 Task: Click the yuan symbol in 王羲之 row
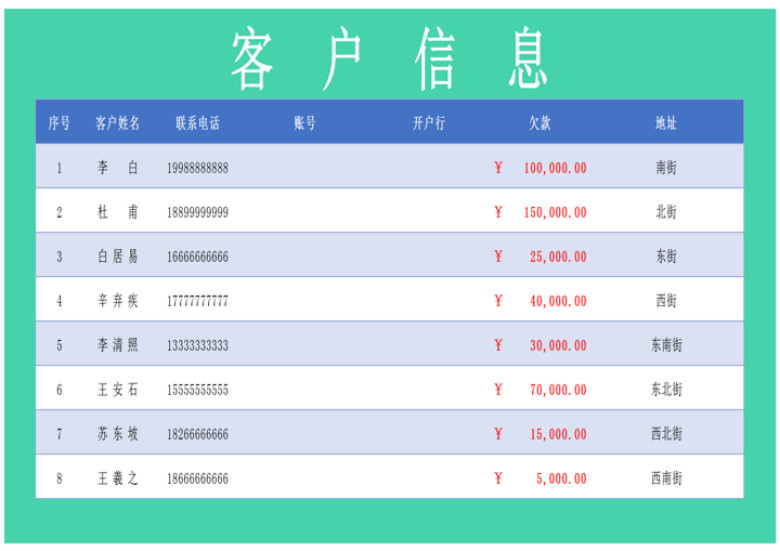pyautogui.click(x=498, y=478)
